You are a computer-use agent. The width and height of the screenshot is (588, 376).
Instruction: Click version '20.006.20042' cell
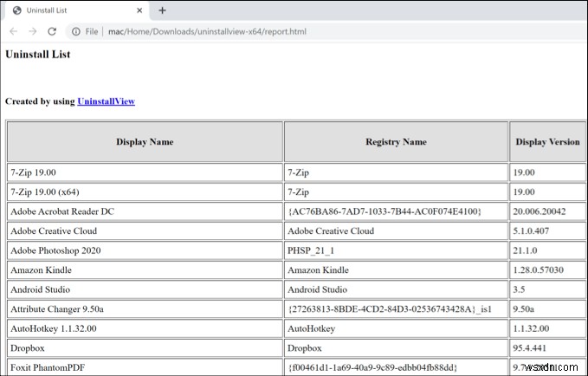point(547,211)
